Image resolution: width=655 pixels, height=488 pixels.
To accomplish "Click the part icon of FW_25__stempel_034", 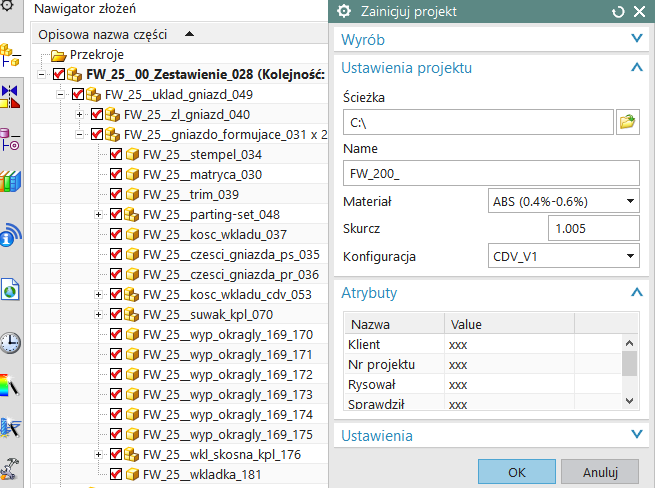I will click(x=132, y=155).
